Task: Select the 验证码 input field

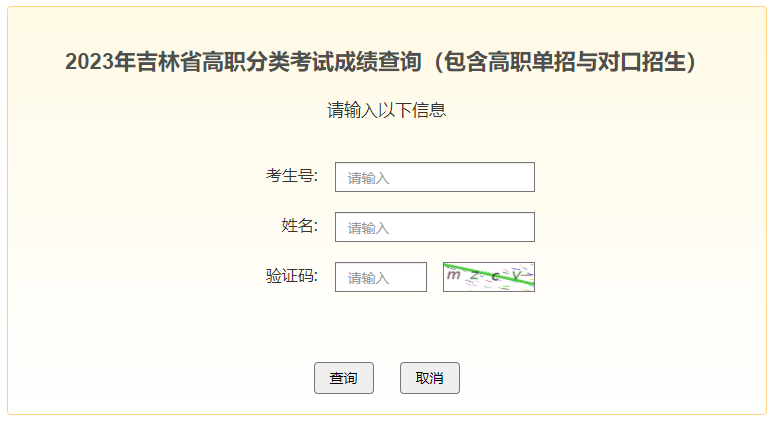Action: point(381,277)
